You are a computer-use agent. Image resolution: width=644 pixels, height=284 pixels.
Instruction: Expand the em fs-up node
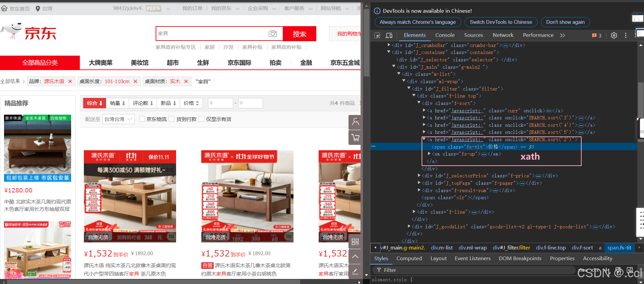(x=429, y=154)
